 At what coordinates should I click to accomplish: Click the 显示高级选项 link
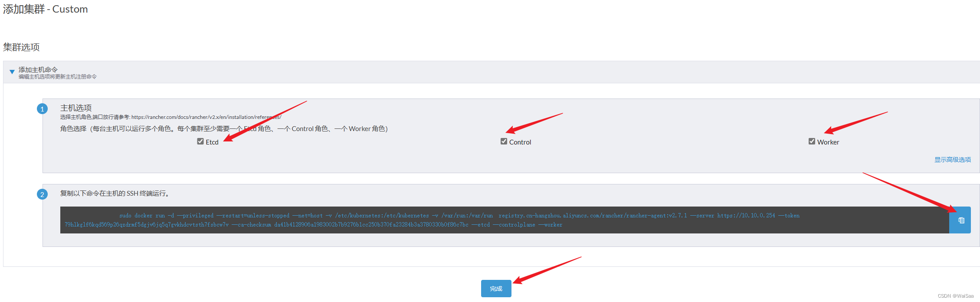pos(953,160)
